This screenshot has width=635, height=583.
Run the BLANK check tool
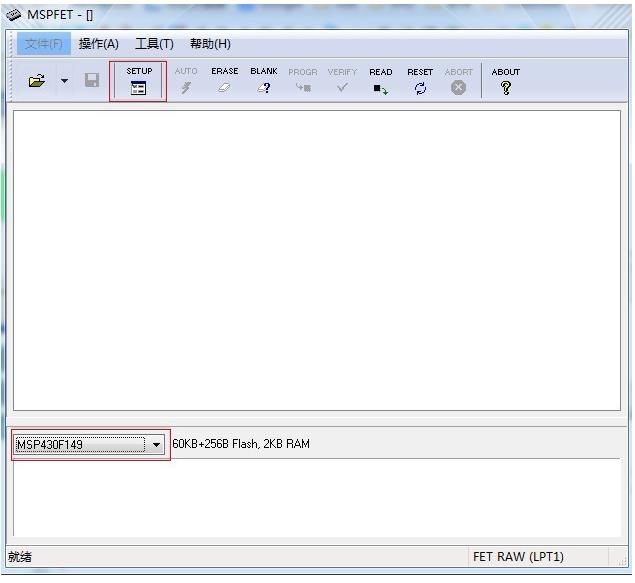264,81
